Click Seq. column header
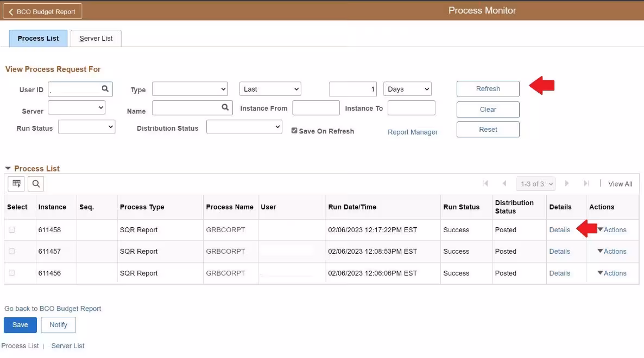Image resolution: width=644 pixels, height=358 pixels. click(86, 207)
